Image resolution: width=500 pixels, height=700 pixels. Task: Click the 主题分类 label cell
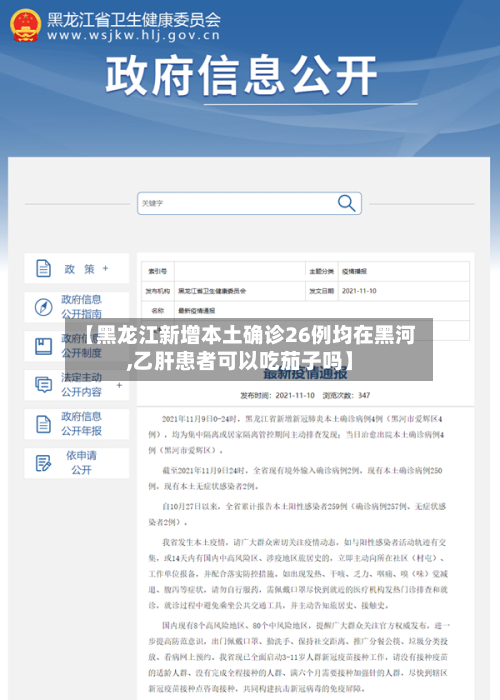[x=321, y=271]
